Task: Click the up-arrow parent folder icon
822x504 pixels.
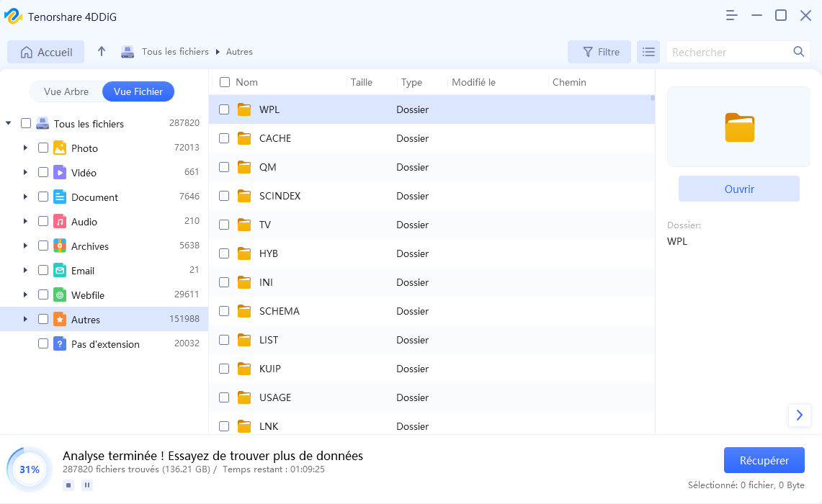Action: point(102,52)
